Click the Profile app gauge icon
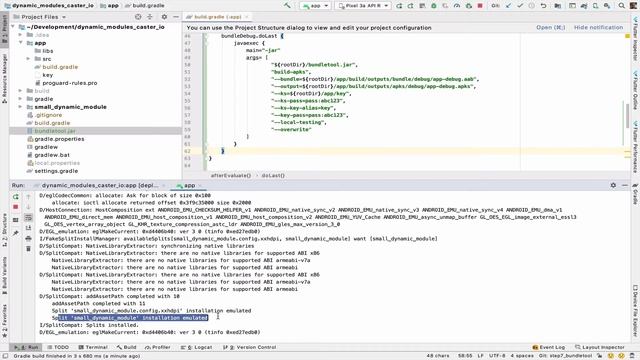Viewport: 640px width, 360px height. pos(457,6)
